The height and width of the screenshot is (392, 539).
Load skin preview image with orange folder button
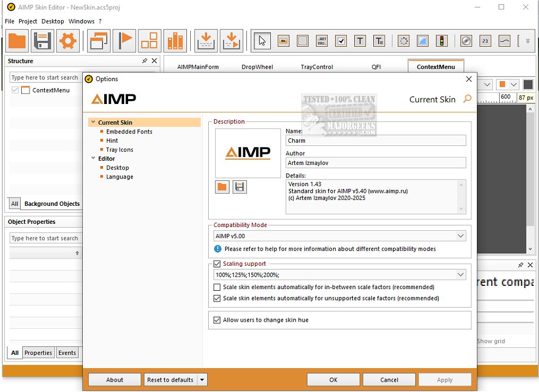point(222,187)
